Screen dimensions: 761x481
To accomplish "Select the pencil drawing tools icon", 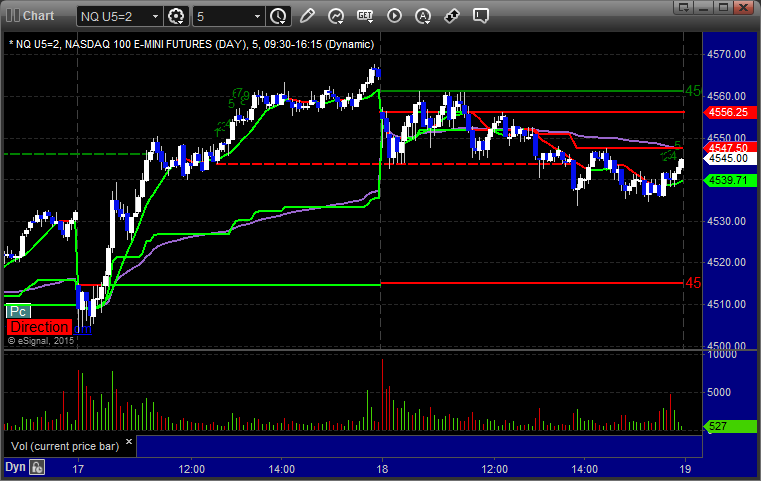I will 307,16.
